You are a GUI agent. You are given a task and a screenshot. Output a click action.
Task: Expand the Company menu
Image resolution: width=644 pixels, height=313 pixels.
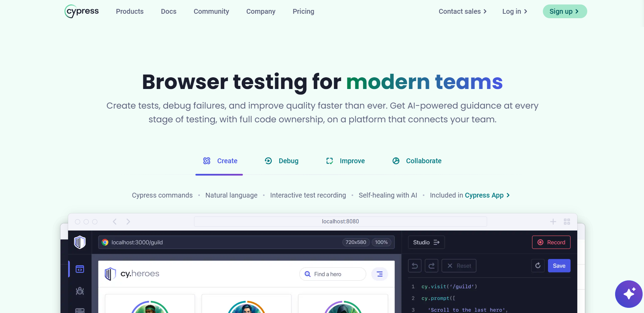261,11
